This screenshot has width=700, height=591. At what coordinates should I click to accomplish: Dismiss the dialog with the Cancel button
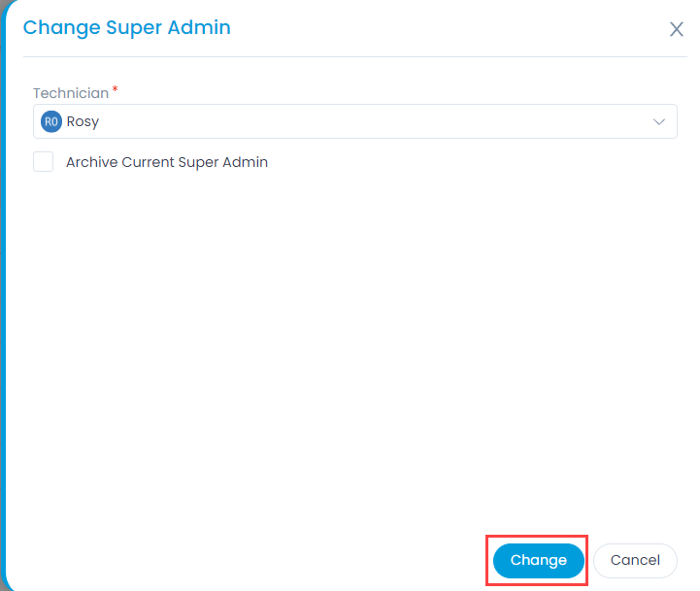(635, 560)
